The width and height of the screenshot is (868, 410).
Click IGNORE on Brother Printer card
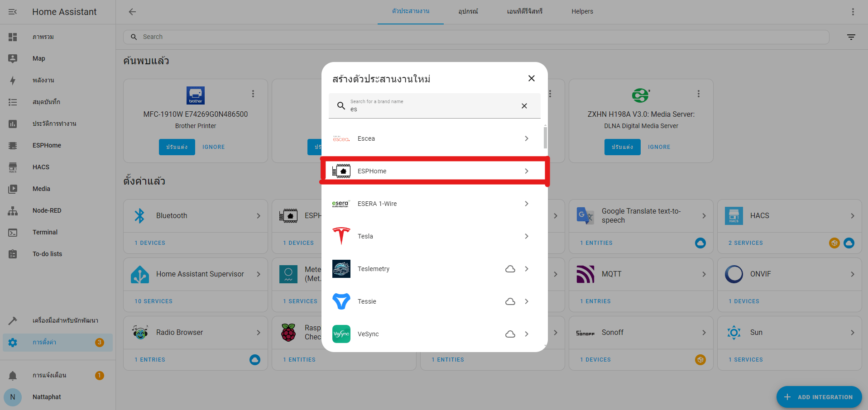tap(214, 147)
